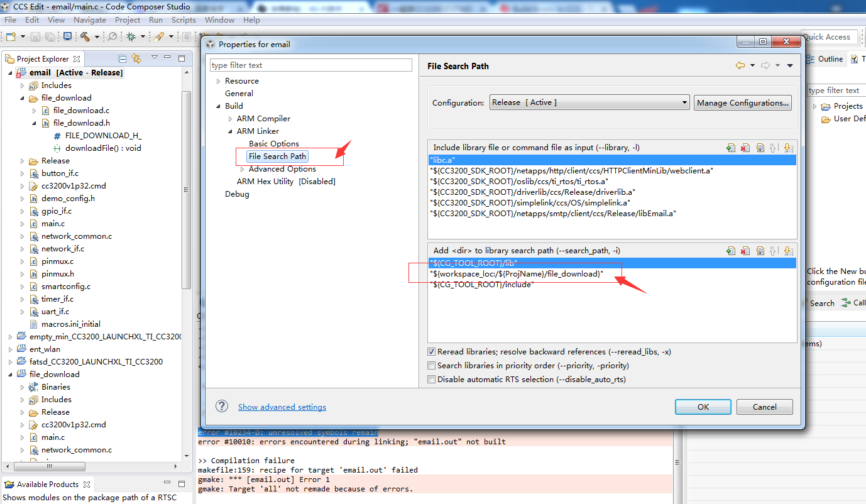Click the OK button
This screenshot has width=866, height=504.
(703, 407)
